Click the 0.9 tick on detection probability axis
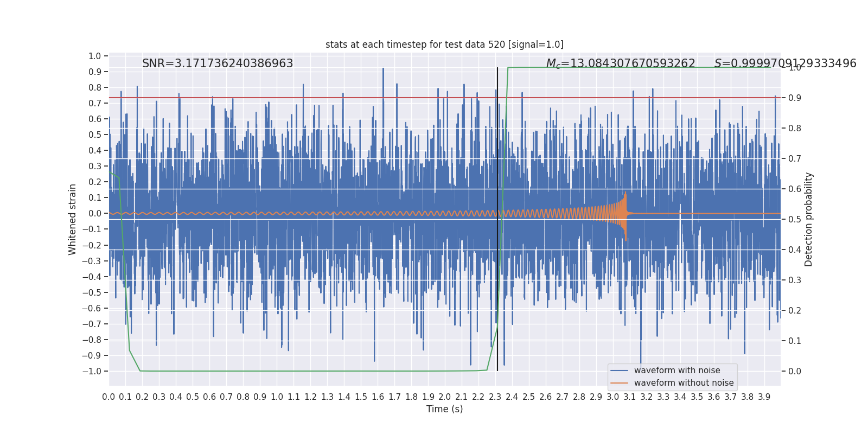Screen dimensions: 868x434 (x=794, y=98)
